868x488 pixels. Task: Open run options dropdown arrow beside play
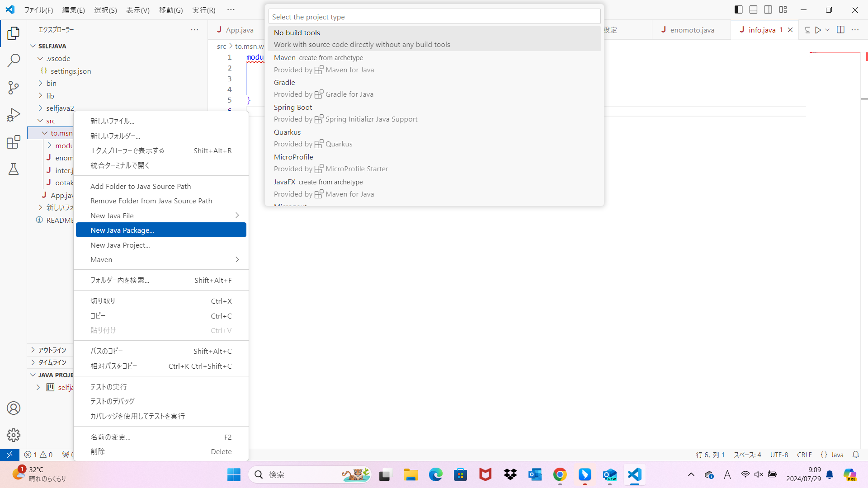point(827,30)
